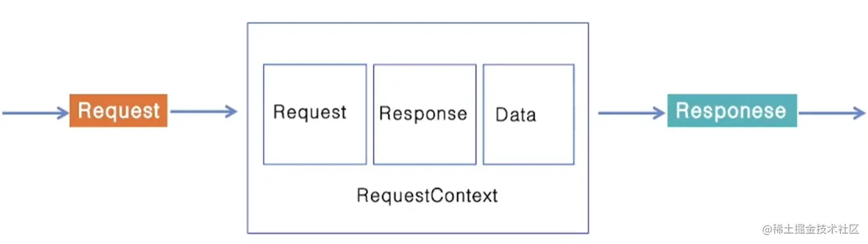Click the 稀土掘金技术社区 watermark text
868x244 pixels.
coord(815,230)
